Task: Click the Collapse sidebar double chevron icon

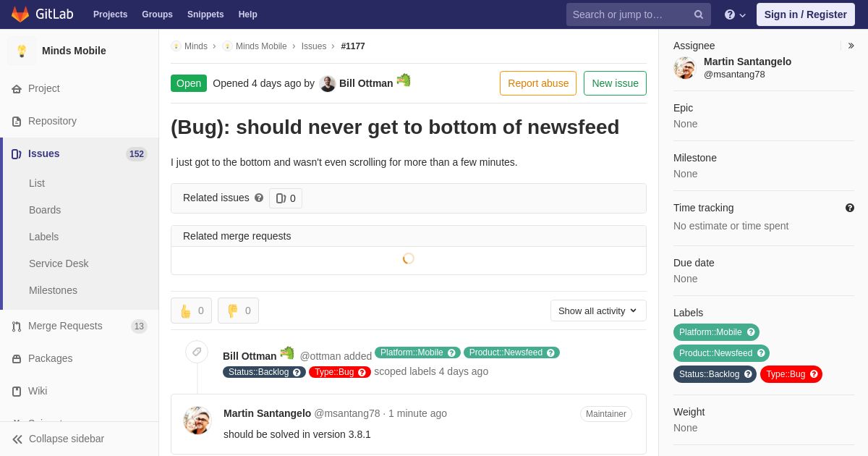Action: (17, 439)
